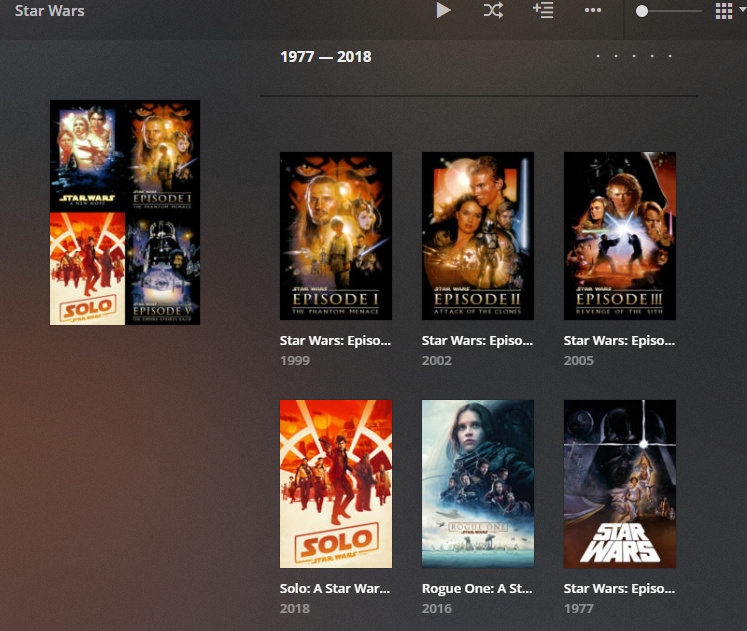Screen dimensions: 747x631
Task: Open the Episode III Revenge of the Sith poster
Action: point(620,236)
